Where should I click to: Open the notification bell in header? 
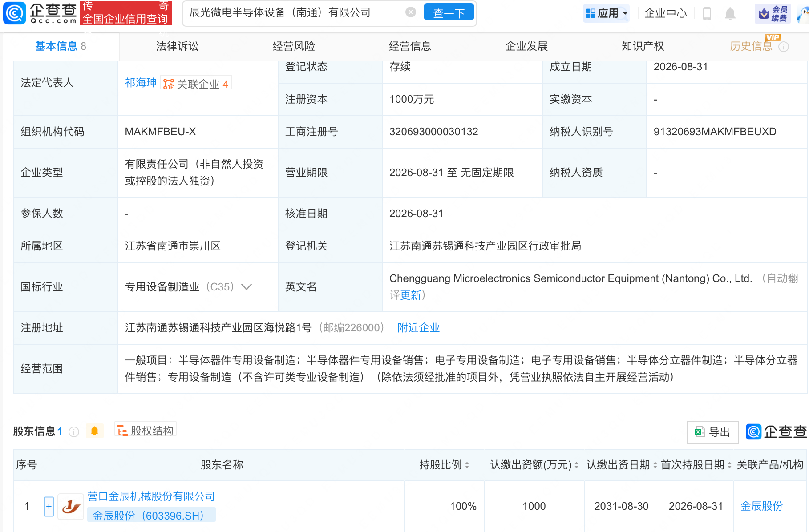pos(730,14)
